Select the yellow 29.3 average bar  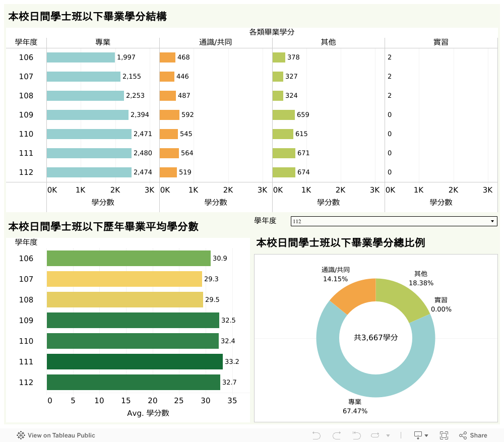(x=124, y=279)
